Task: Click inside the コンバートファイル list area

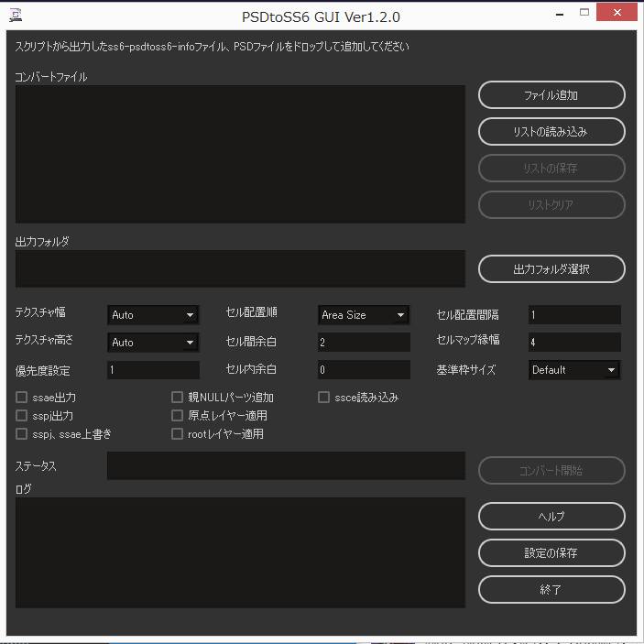Action: click(240, 155)
